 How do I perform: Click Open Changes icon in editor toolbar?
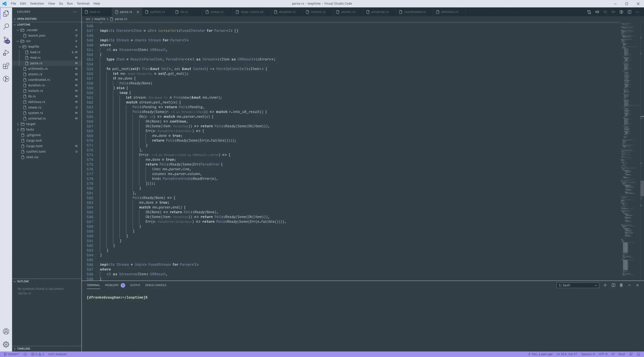[x=589, y=12]
